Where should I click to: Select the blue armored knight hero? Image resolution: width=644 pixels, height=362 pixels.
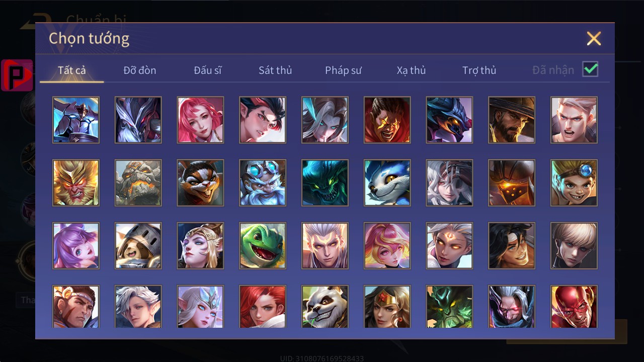[x=76, y=120]
